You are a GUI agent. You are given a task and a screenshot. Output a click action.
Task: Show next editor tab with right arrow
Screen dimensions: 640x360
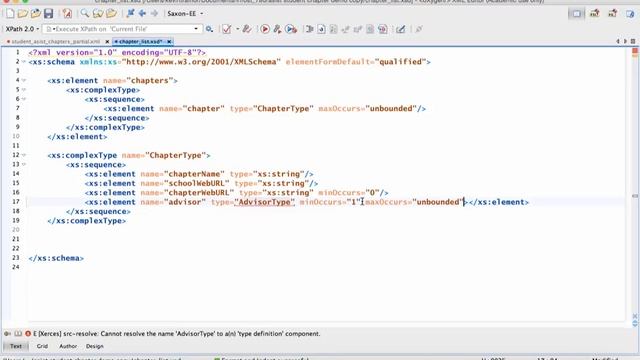[x=625, y=41]
